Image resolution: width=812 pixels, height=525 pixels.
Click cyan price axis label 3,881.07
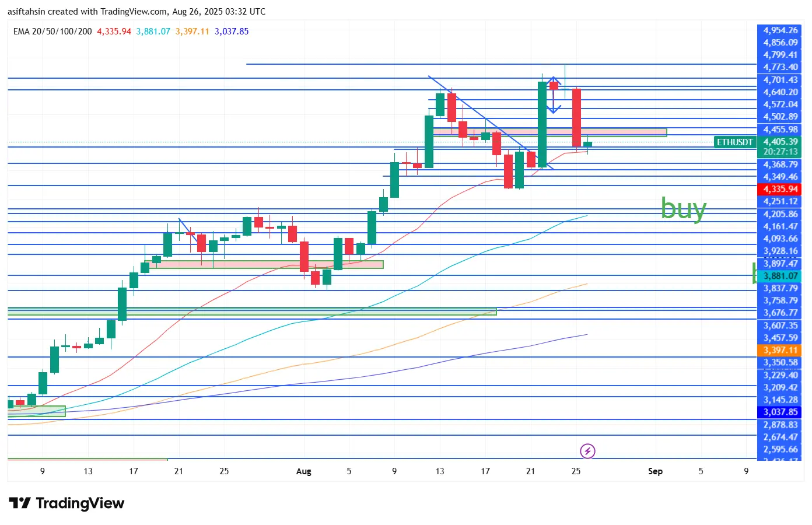[x=780, y=276]
